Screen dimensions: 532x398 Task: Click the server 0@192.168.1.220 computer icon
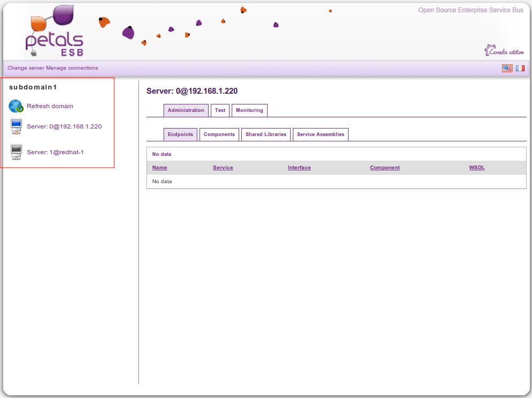click(16, 127)
